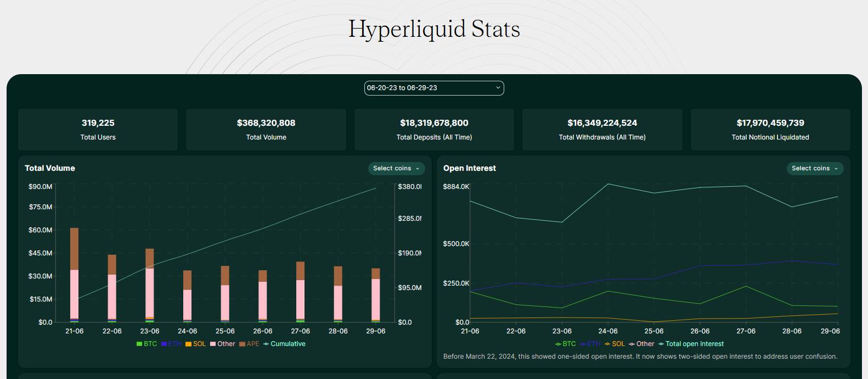Toggle SOL legend in Open Interest chart
Screen dimensions: 868x379
click(x=615, y=344)
